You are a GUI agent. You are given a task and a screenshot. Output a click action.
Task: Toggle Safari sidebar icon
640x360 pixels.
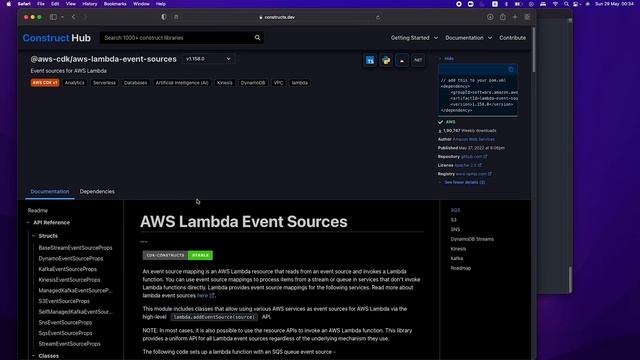point(53,17)
